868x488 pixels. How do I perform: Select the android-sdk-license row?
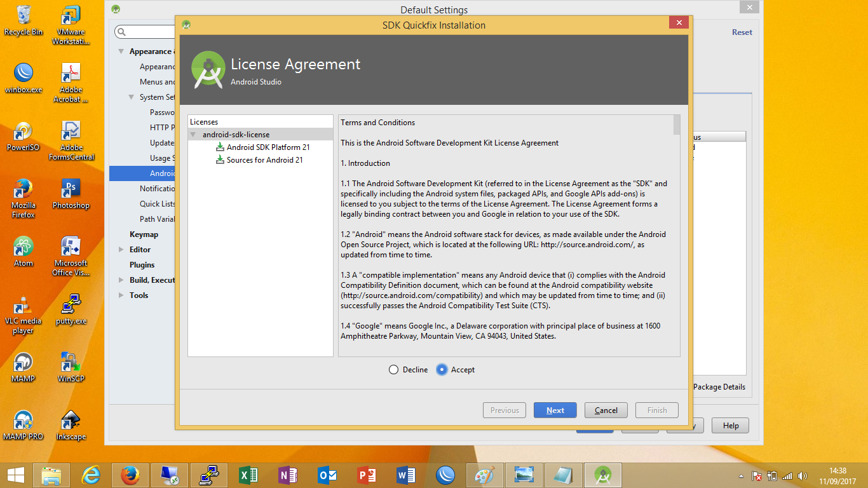pos(261,135)
